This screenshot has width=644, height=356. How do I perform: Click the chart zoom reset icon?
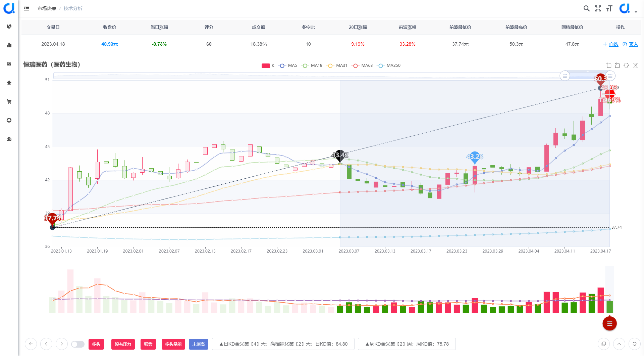point(618,65)
